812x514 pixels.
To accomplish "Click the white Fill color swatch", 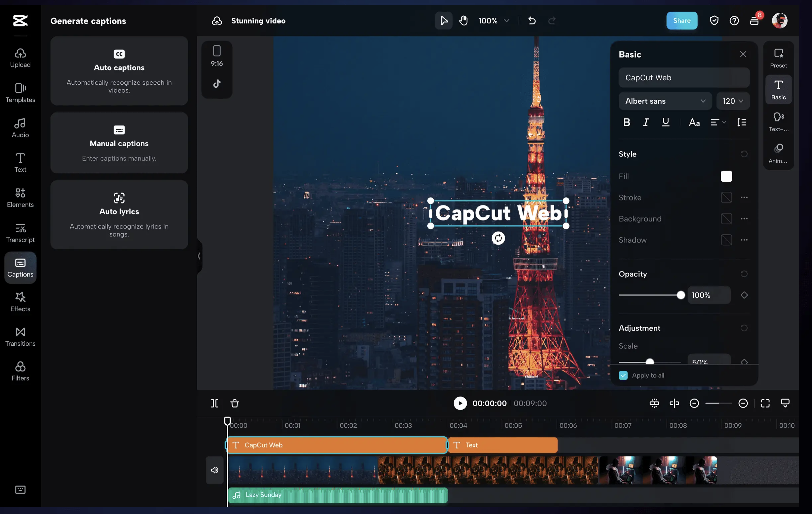I will (726, 176).
